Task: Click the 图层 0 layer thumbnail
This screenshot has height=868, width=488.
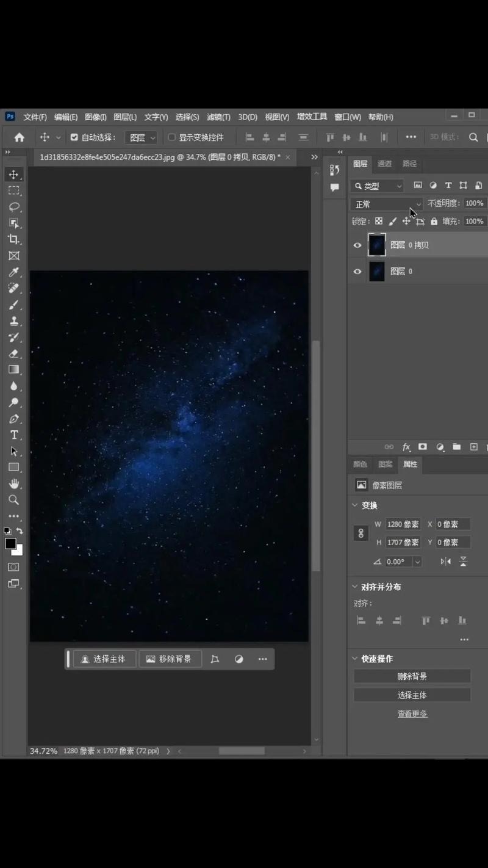Action: click(x=376, y=271)
